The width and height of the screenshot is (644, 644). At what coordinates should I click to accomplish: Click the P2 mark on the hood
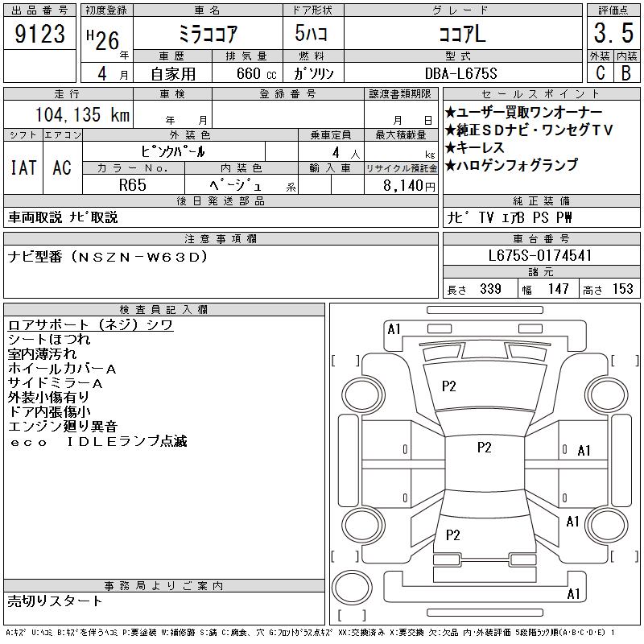click(x=448, y=386)
